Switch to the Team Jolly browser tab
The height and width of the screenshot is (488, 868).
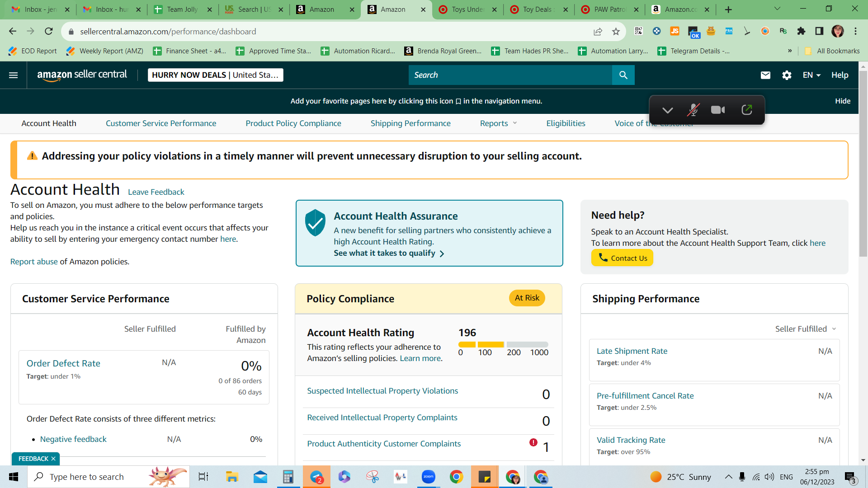point(182,9)
